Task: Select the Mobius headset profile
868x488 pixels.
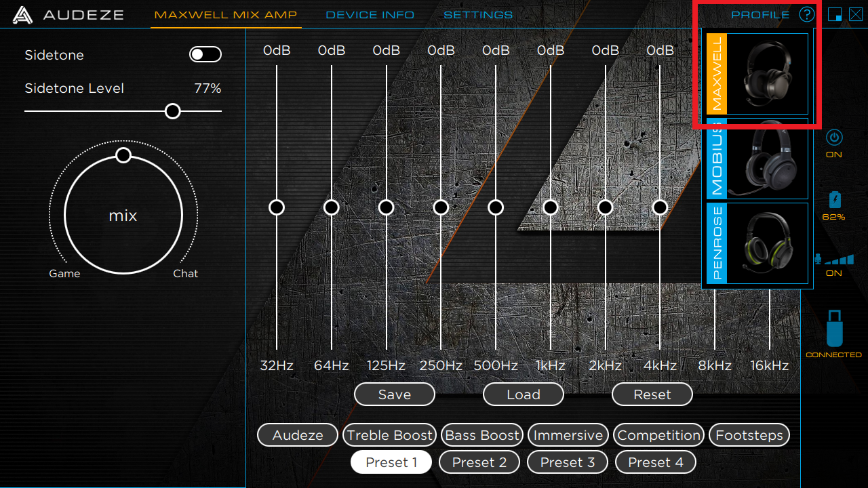Action: click(757, 159)
